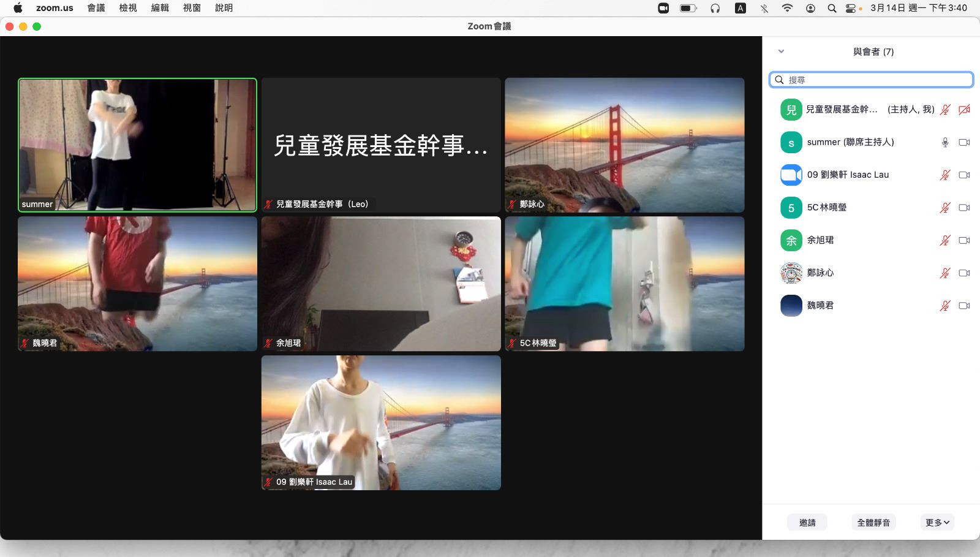The image size is (980, 557).
Task: Click summer's camera icon in participant list
Action: tap(964, 142)
